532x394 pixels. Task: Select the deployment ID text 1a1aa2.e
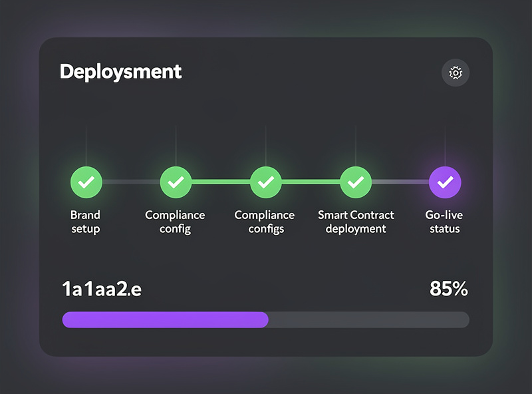pos(102,290)
